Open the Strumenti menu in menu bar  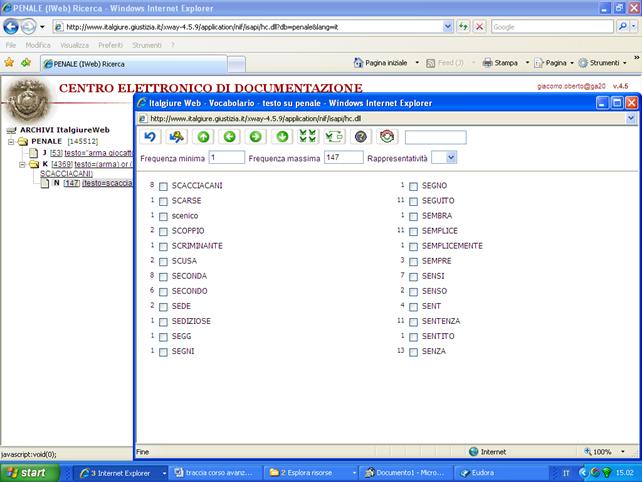(x=147, y=45)
